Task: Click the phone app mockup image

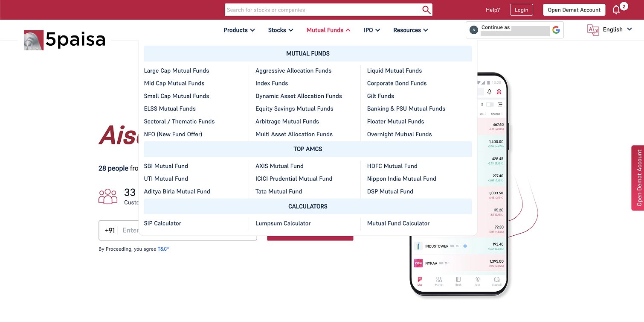Action: [459, 184]
